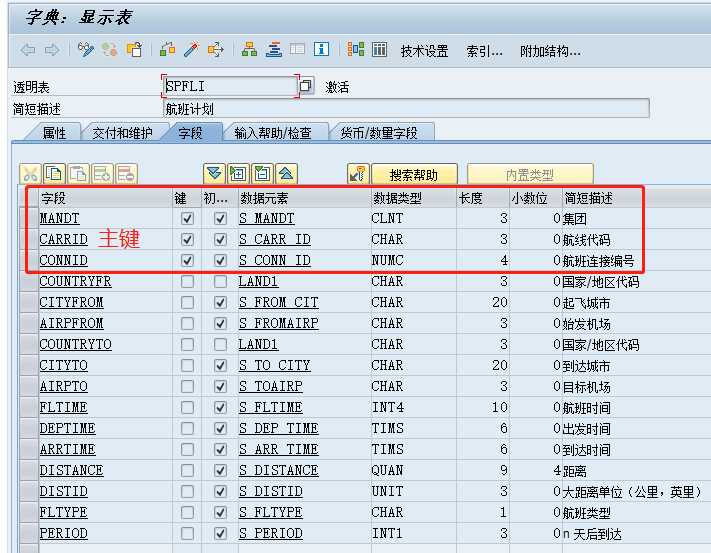Click the active/inactive switch icon
Viewport: 711px width, 553px height.
pos(109,49)
